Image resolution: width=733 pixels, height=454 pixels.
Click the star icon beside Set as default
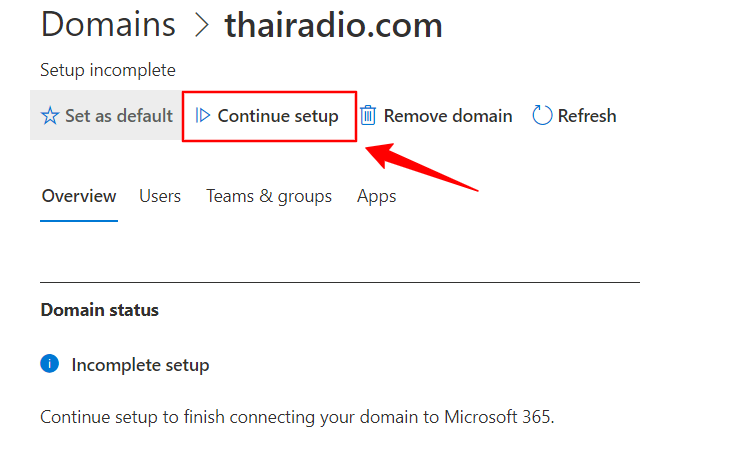point(50,116)
